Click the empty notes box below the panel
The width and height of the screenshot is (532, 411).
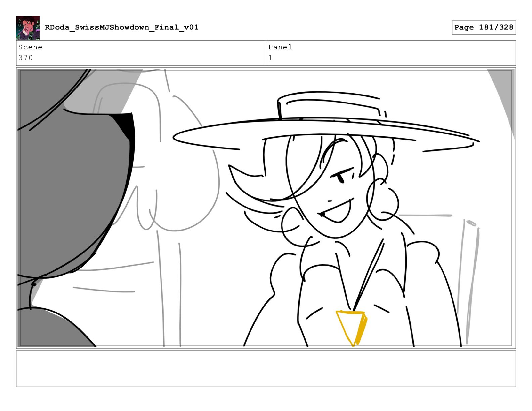pyautogui.click(x=266, y=369)
